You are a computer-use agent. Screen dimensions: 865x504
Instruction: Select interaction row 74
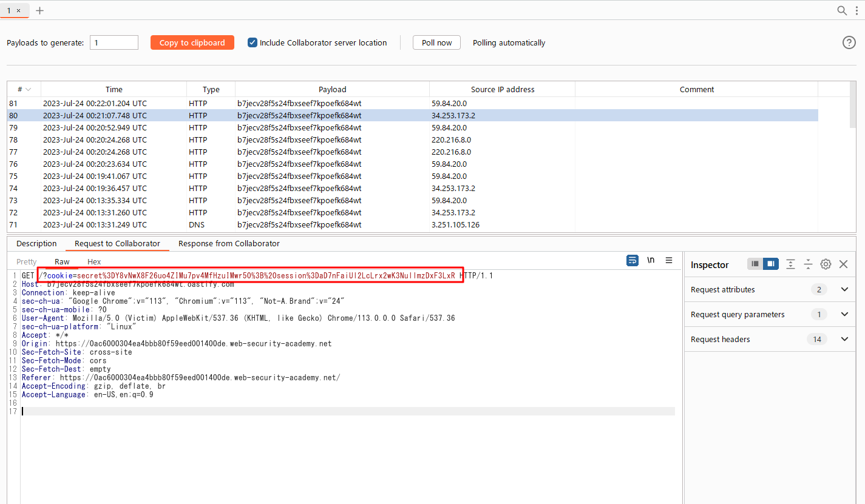tap(413, 188)
